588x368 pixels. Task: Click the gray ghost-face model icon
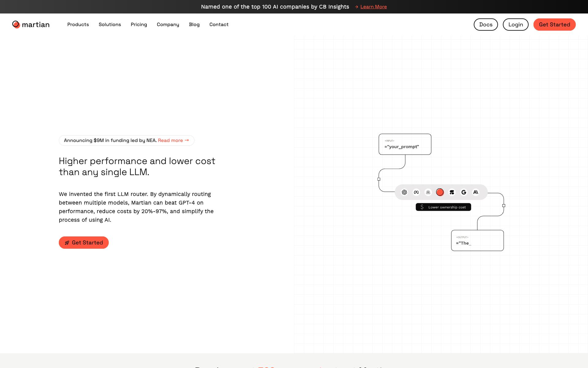(428, 192)
